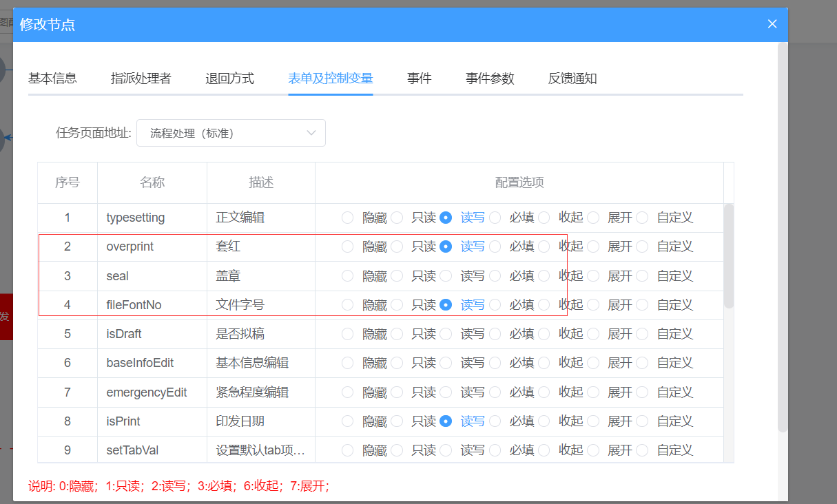
Task: Click the typesetting name cell
Action: point(152,218)
